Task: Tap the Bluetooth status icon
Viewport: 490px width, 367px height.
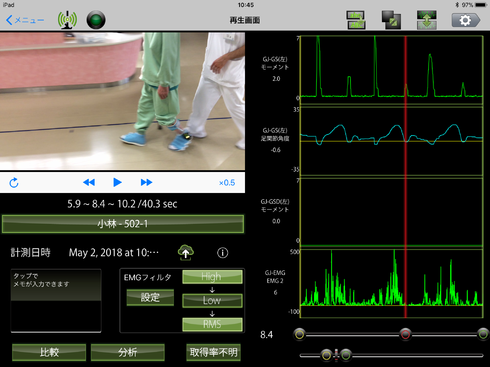Action: 457,5
